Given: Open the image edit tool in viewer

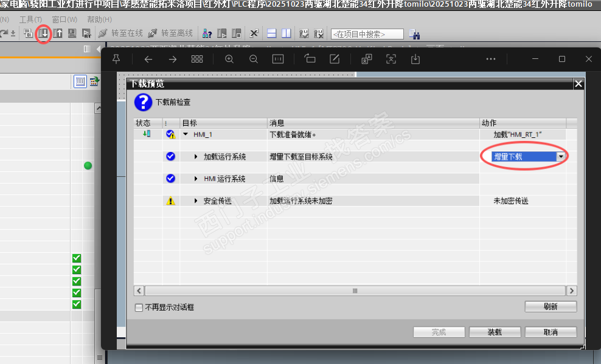Looking at the screenshot, I should click(335, 59).
